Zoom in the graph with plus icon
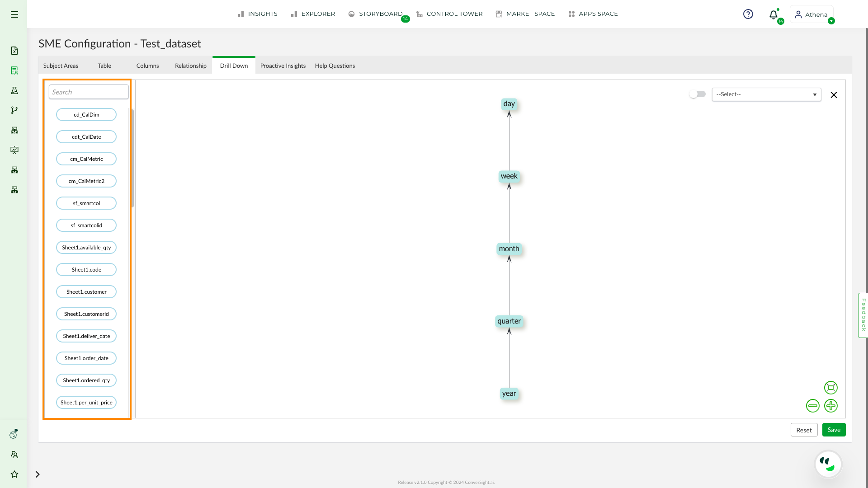 [x=831, y=406]
